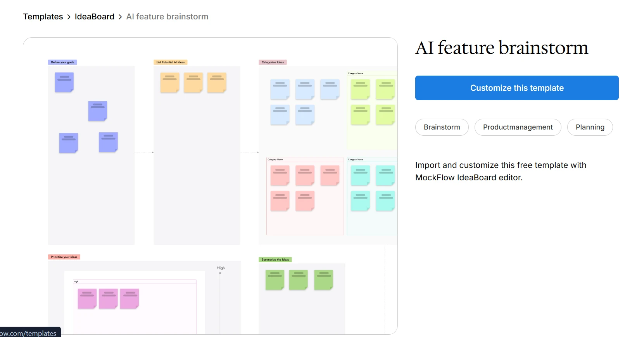Click the Prioritize your ideas label

(64, 257)
